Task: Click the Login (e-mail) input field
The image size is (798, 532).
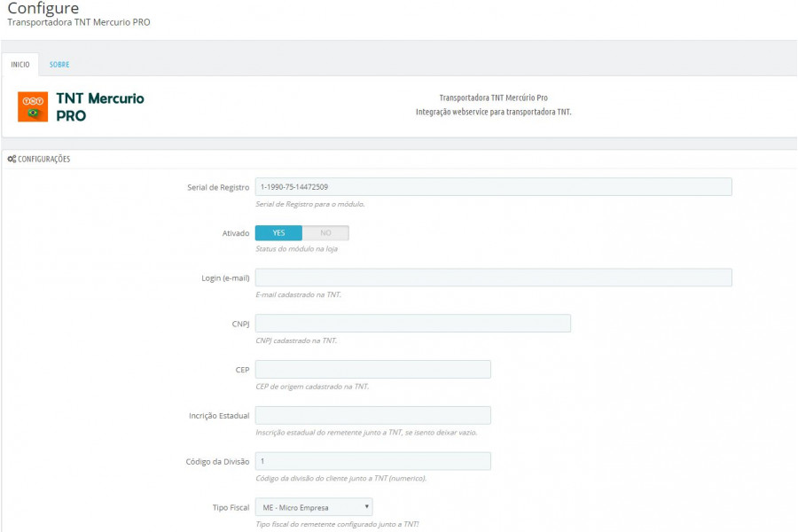Action: click(x=494, y=278)
